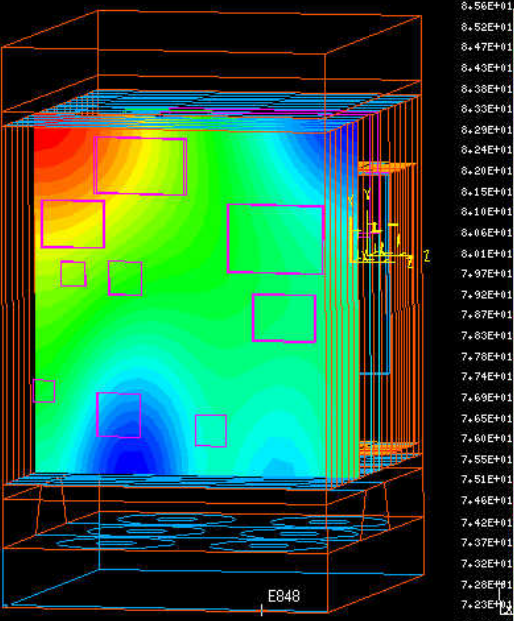This screenshot has width=514, height=621.
Task: Click the 8.47E+01 scale value
Action: coord(487,47)
